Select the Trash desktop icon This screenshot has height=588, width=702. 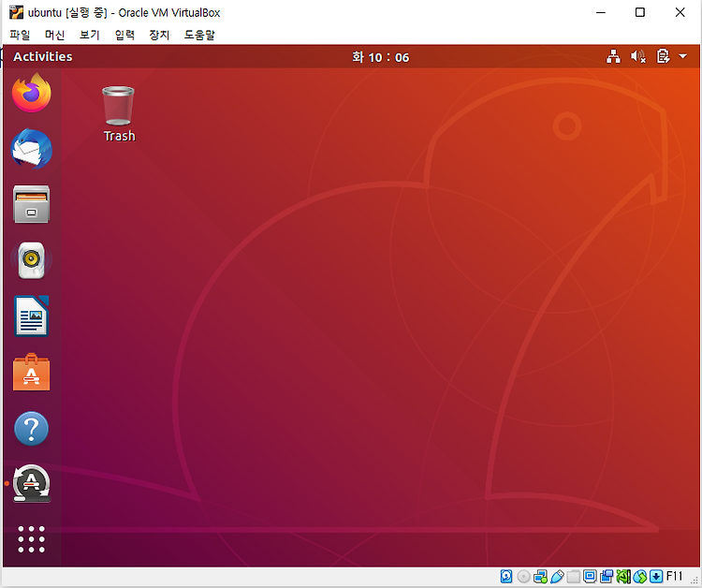point(119,113)
